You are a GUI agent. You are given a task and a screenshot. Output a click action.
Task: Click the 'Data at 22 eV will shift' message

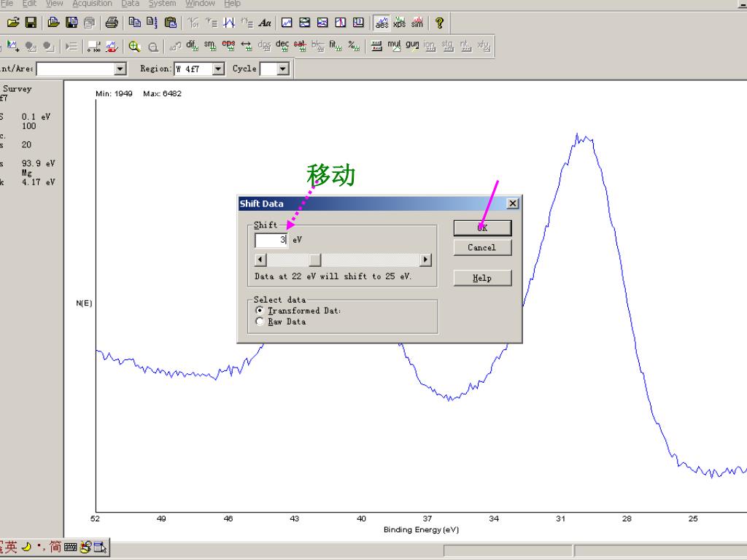pyautogui.click(x=333, y=276)
